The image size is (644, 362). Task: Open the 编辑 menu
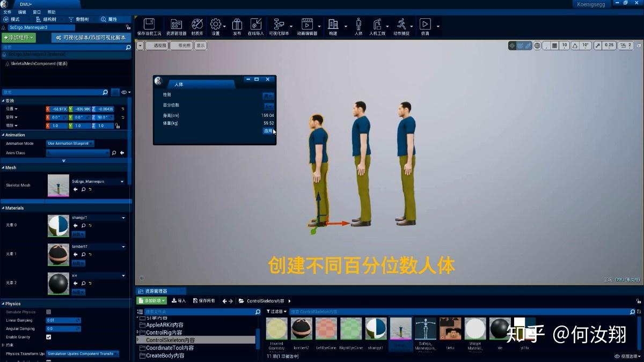pyautogui.click(x=22, y=11)
